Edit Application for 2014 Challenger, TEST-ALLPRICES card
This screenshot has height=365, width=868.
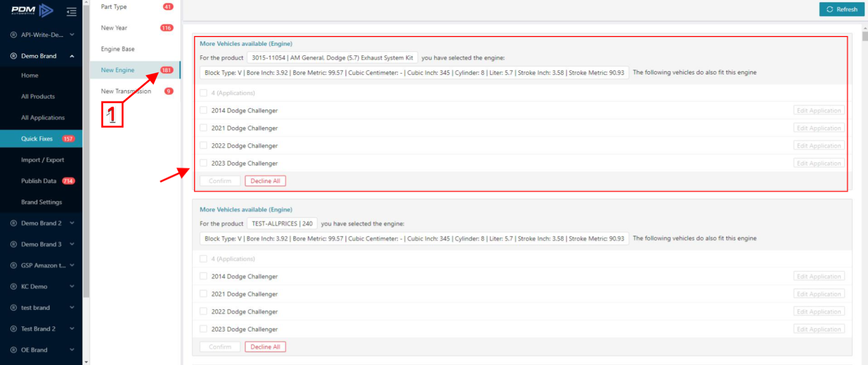pyautogui.click(x=819, y=276)
